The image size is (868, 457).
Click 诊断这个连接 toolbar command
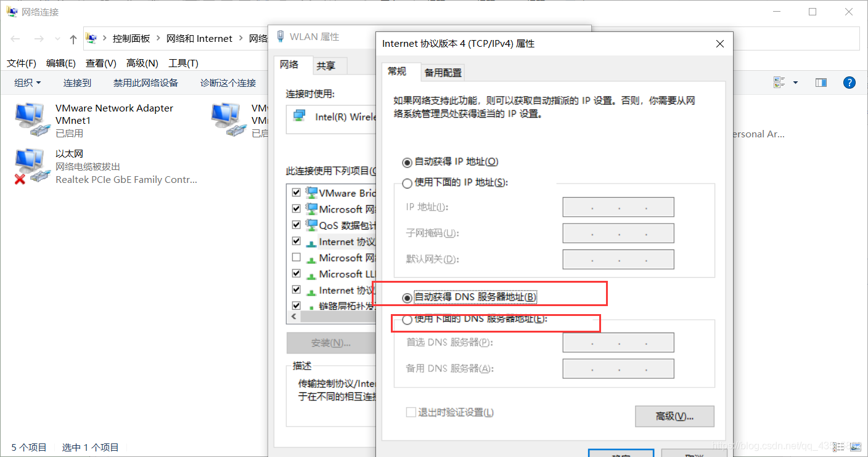228,83
